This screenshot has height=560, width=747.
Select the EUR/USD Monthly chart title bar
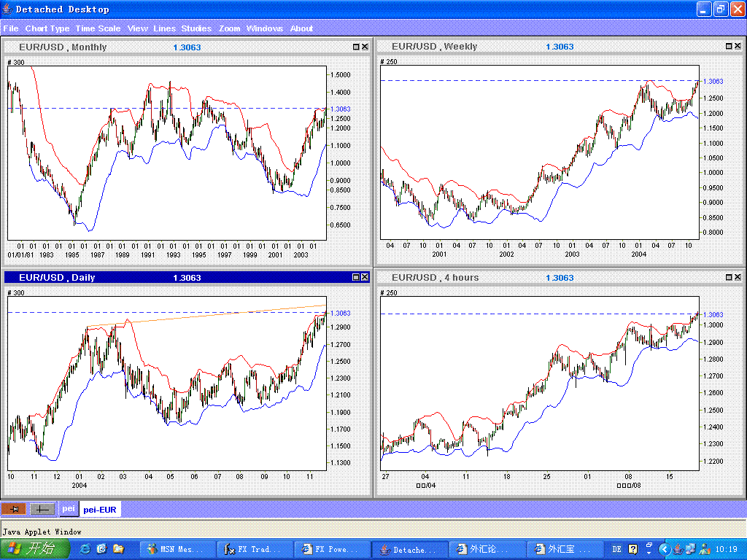tap(187, 47)
